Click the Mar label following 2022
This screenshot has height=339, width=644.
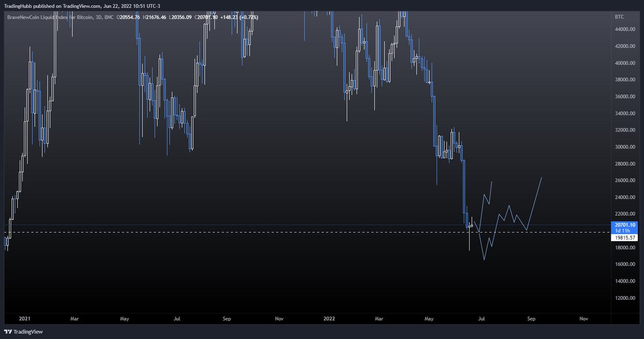(379, 319)
